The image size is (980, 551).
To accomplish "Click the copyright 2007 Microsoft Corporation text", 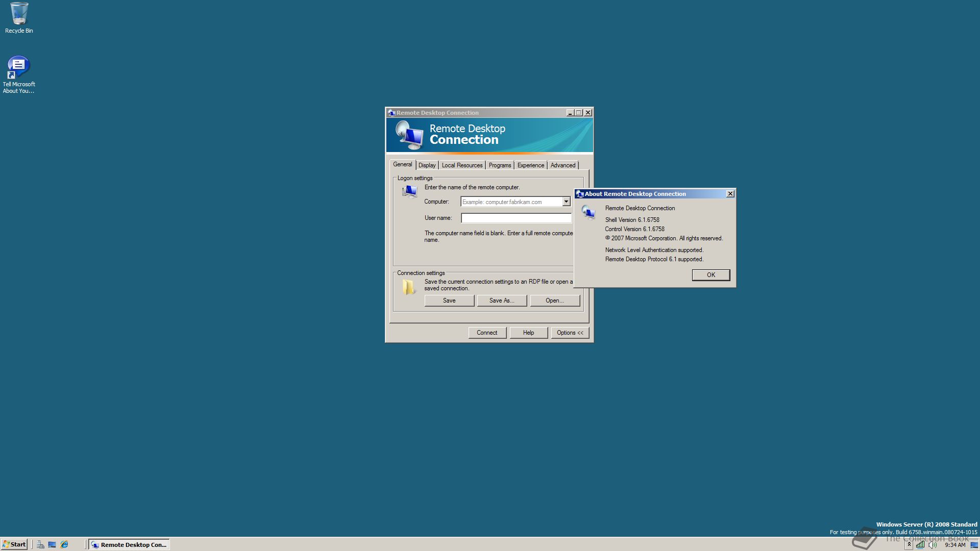I will click(664, 238).
